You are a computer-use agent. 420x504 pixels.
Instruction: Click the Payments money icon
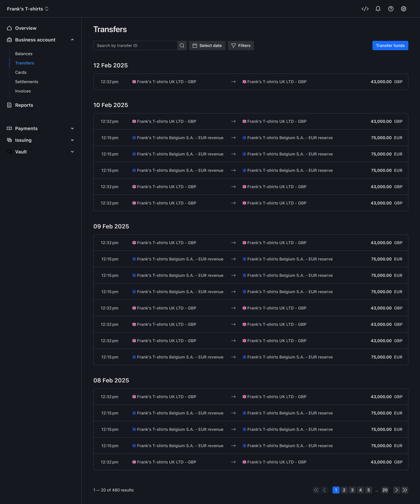tap(9, 128)
